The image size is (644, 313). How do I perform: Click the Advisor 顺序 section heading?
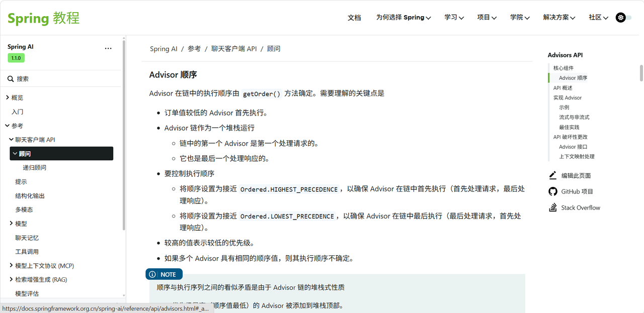[173, 75]
